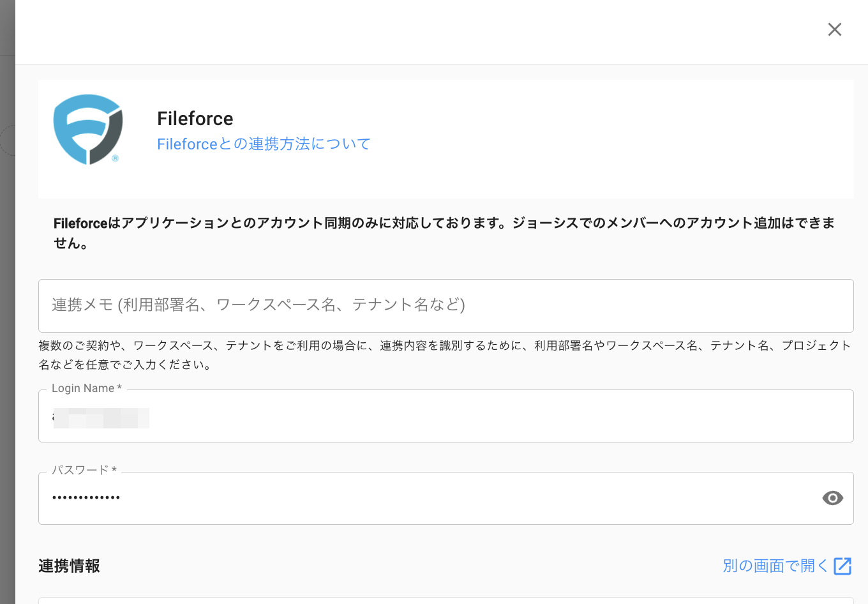Close the Fileforce integration dialog

coord(834,29)
